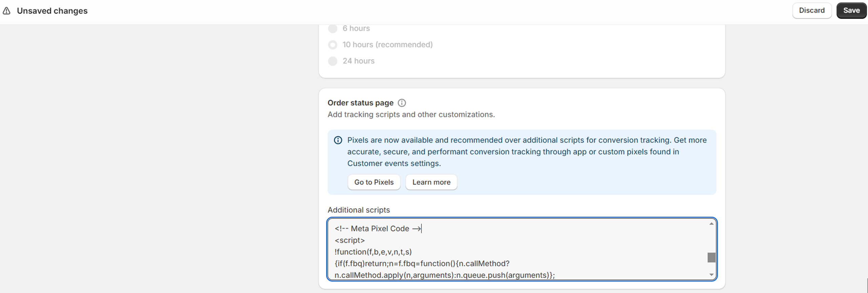The height and width of the screenshot is (293, 868).
Task: Select the 6 hours radio option
Action: pyautogui.click(x=333, y=28)
